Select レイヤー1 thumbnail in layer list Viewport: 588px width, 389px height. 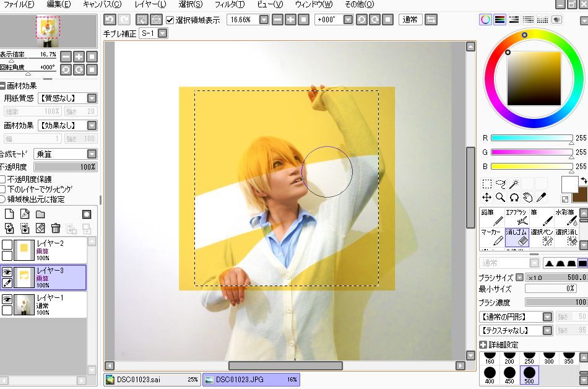click(24, 305)
